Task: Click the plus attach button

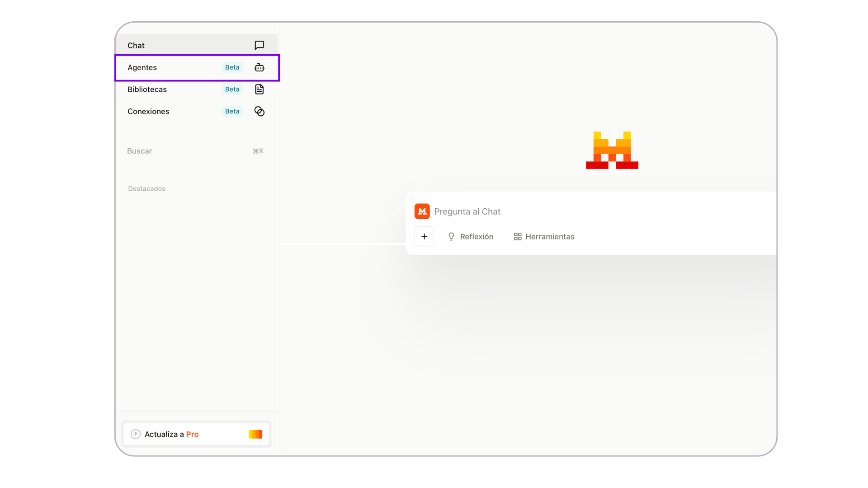Action: click(424, 236)
